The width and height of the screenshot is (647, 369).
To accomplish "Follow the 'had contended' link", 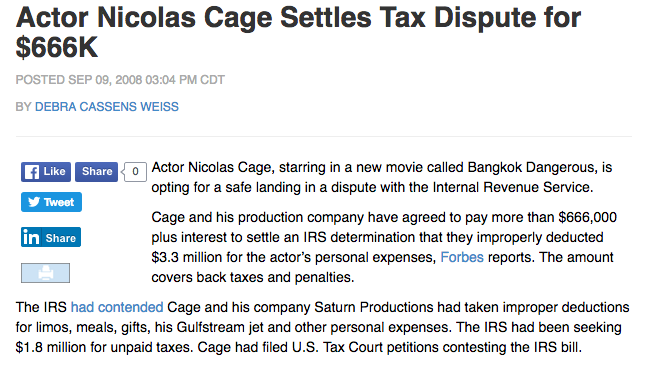I will click(117, 308).
